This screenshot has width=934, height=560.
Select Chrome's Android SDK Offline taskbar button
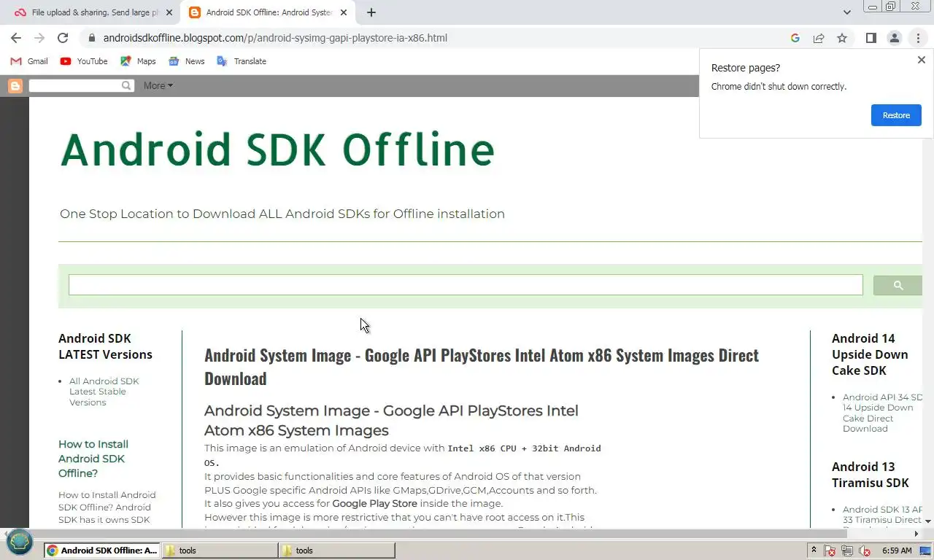click(101, 551)
